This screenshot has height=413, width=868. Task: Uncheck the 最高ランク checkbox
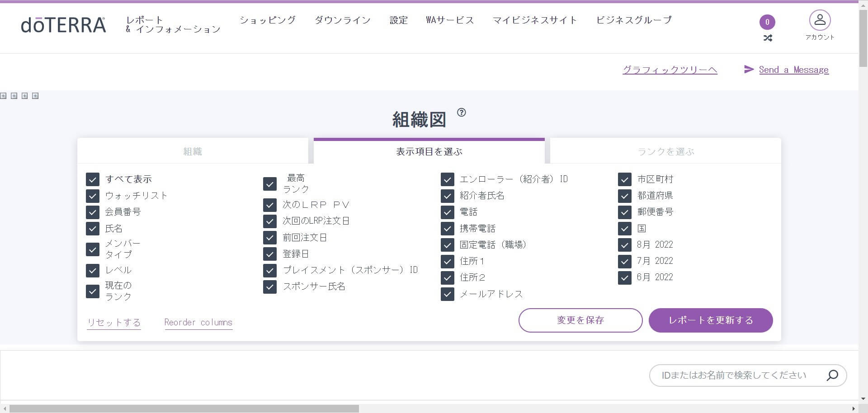[270, 184]
